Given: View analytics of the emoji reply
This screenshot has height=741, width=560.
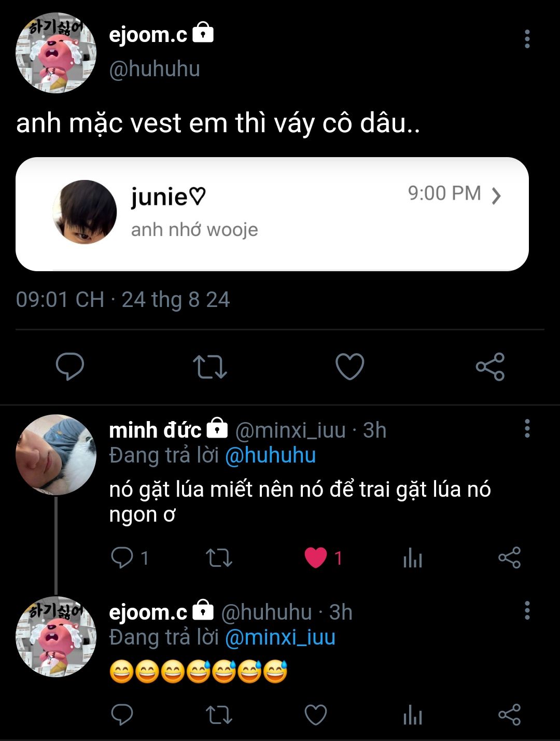Looking at the screenshot, I should tap(412, 716).
